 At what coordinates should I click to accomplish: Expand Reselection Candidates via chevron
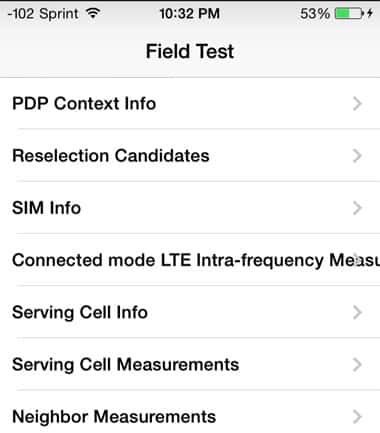357,156
